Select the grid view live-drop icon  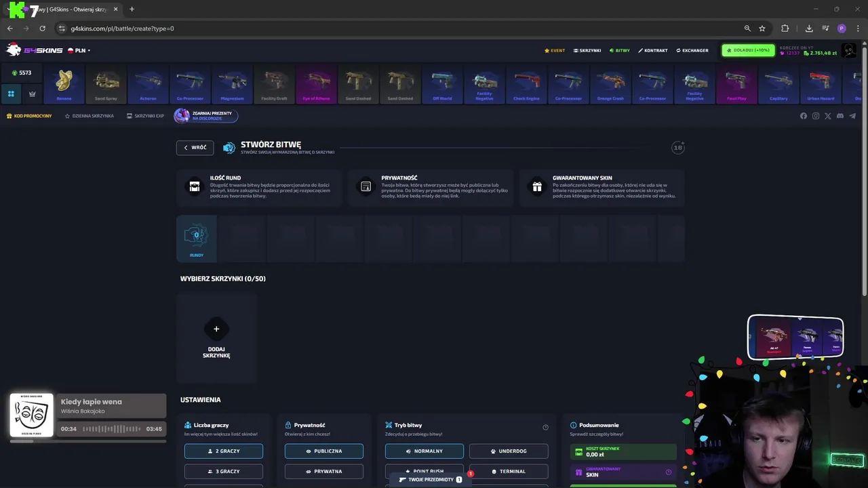(x=11, y=94)
